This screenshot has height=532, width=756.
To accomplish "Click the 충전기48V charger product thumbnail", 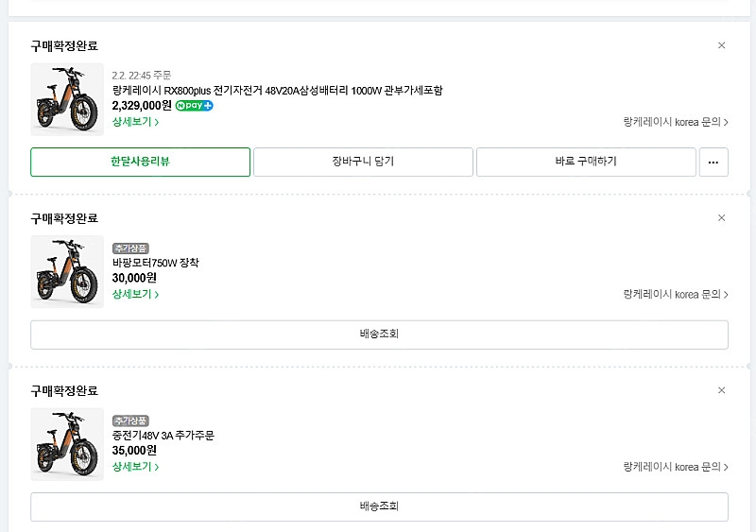I will click(x=67, y=444).
